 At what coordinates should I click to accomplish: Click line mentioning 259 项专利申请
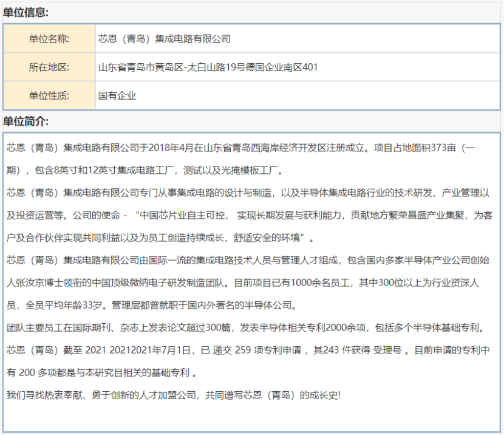248,350
